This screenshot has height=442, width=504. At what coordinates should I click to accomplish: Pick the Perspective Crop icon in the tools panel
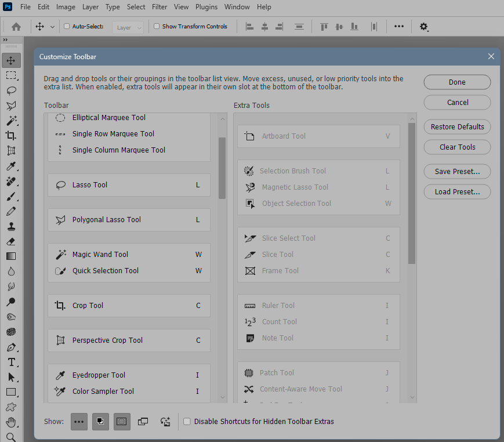click(x=11, y=150)
